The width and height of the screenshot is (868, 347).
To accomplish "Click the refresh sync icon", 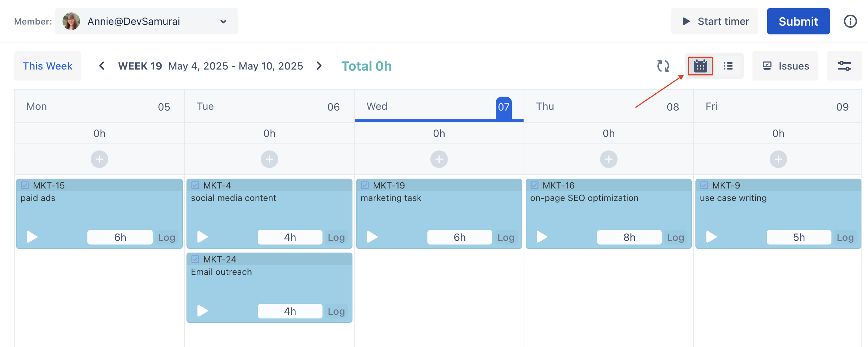I will click(663, 66).
